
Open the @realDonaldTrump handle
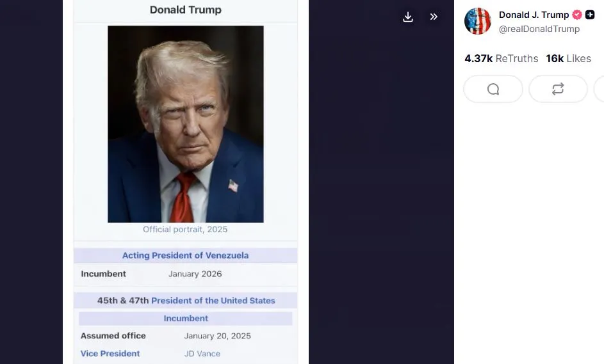point(539,29)
